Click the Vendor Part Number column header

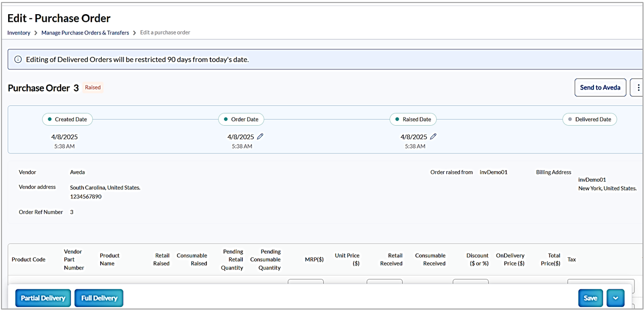coord(74,259)
